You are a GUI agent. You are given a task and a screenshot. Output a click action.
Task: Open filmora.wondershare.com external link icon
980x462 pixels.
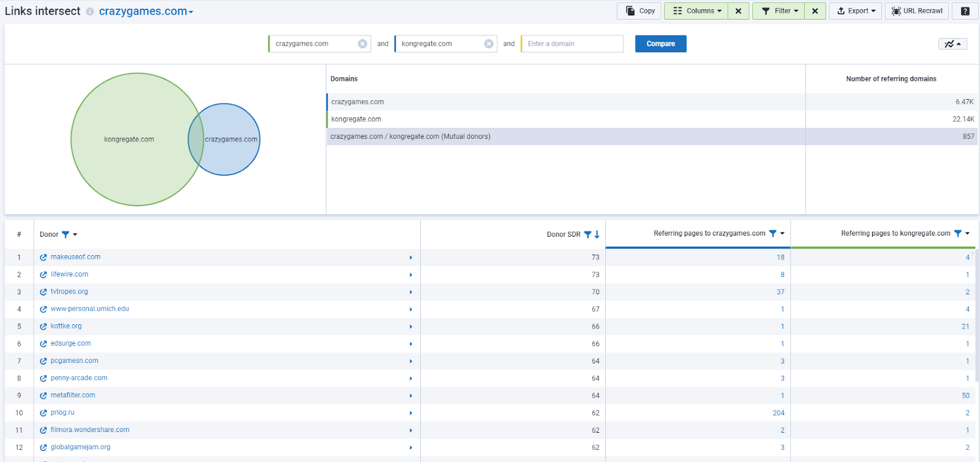pyautogui.click(x=43, y=430)
